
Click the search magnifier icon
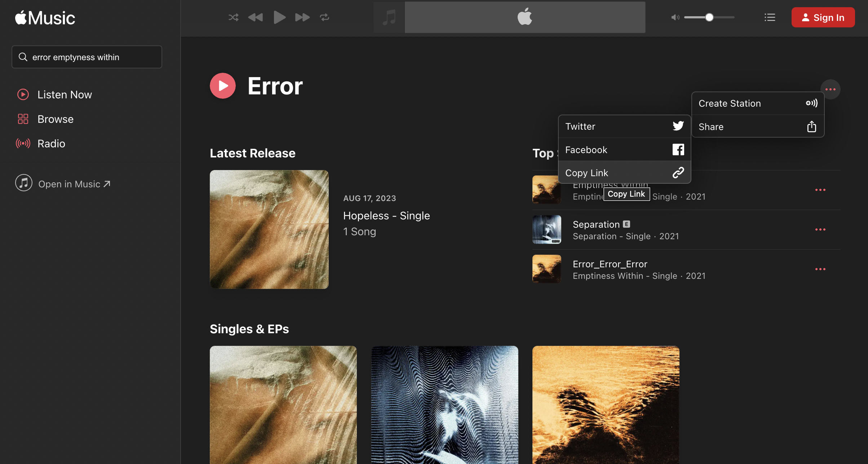point(23,57)
